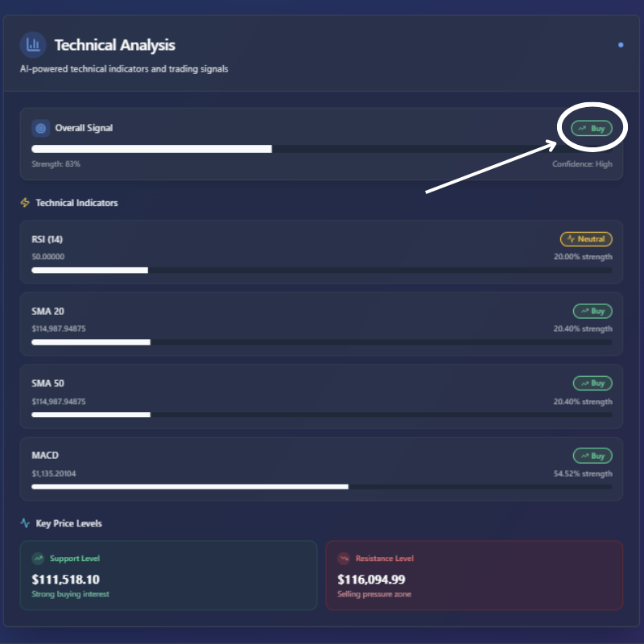Click the SMA 20 value '$114,987.94875'

(x=59, y=328)
